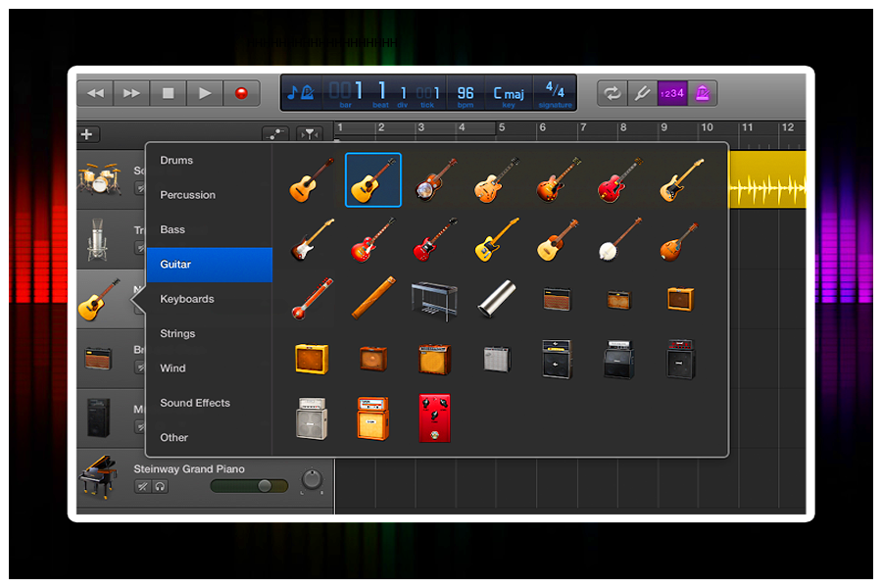Toggle the 1234 count-in button
Image resolution: width=882 pixels, height=588 pixels.
(672, 93)
